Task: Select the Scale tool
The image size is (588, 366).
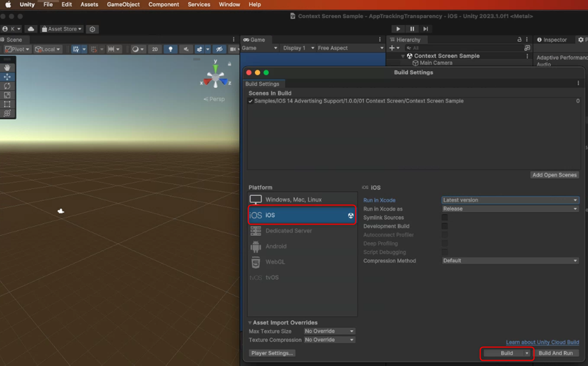Action: pyautogui.click(x=7, y=95)
